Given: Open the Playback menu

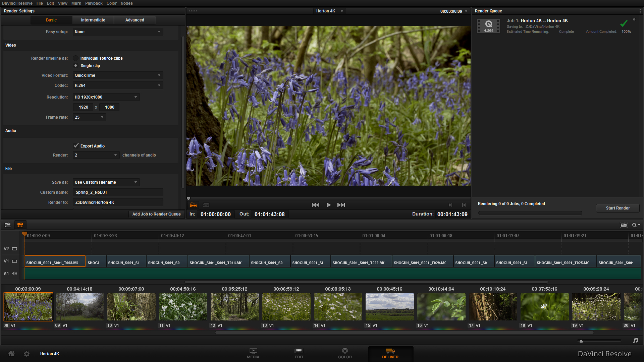Looking at the screenshot, I should [x=94, y=3].
